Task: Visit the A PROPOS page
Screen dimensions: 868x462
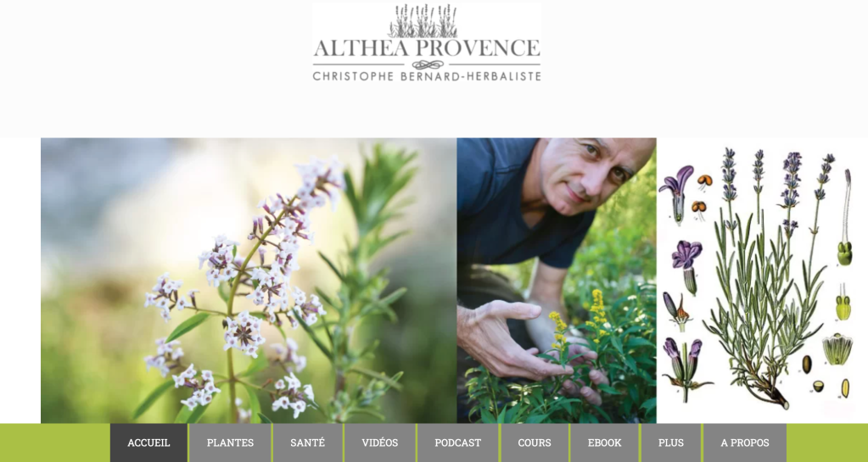Action: point(745,443)
